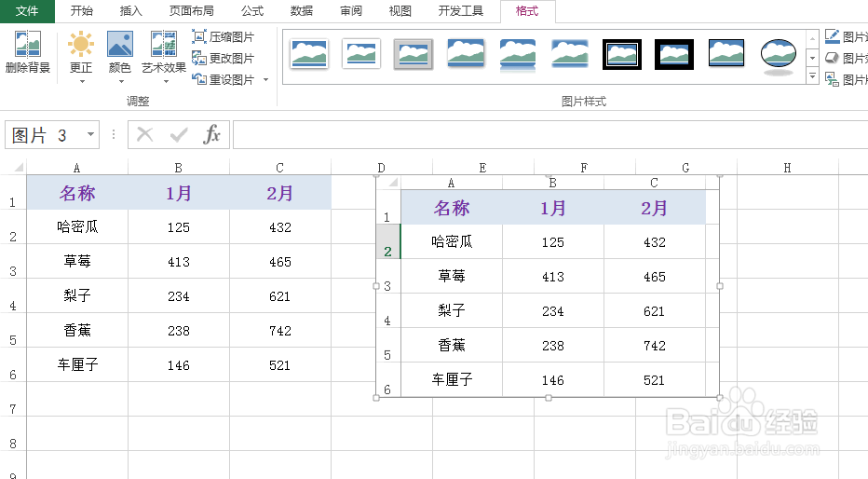Select worksheet column C header
Screen dimensions: 868x479
click(280, 167)
